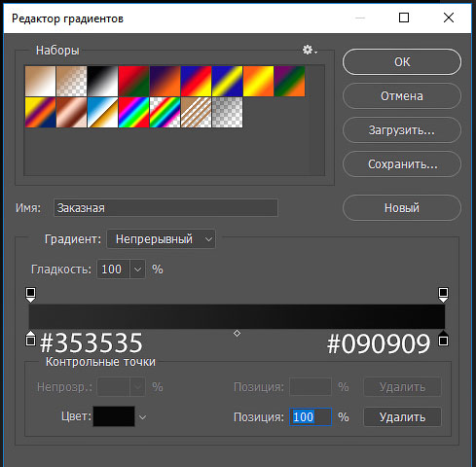
Task: Select the chrome gradient preset
Action: click(x=102, y=113)
